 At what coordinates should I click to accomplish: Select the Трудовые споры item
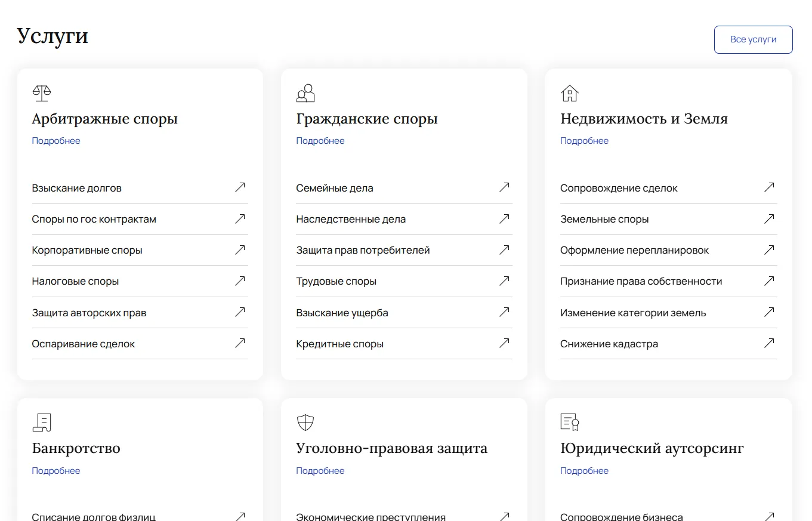[x=404, y=281]
